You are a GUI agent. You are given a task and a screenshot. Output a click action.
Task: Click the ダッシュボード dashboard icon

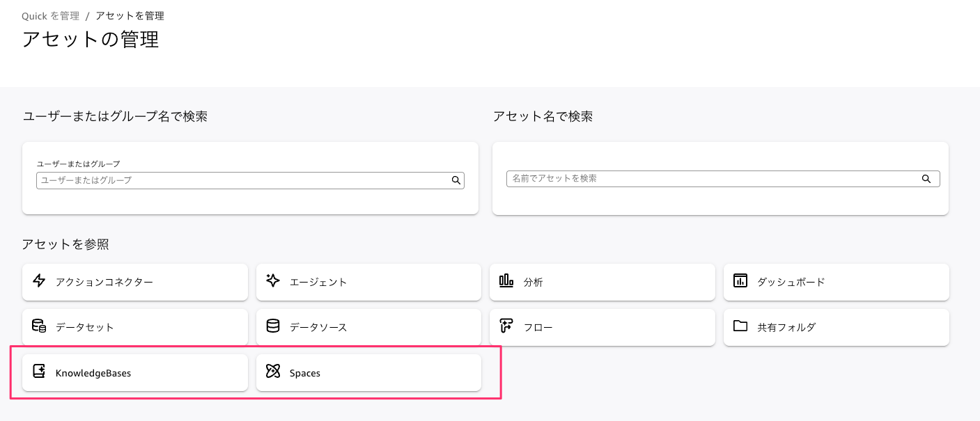(x=740, y=281)
